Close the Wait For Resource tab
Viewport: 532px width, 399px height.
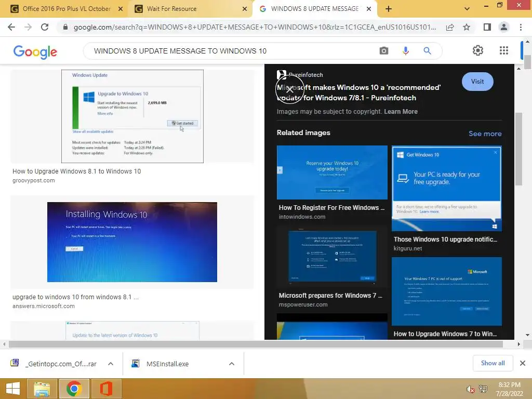pyautogui.click(x=245, y=9)
